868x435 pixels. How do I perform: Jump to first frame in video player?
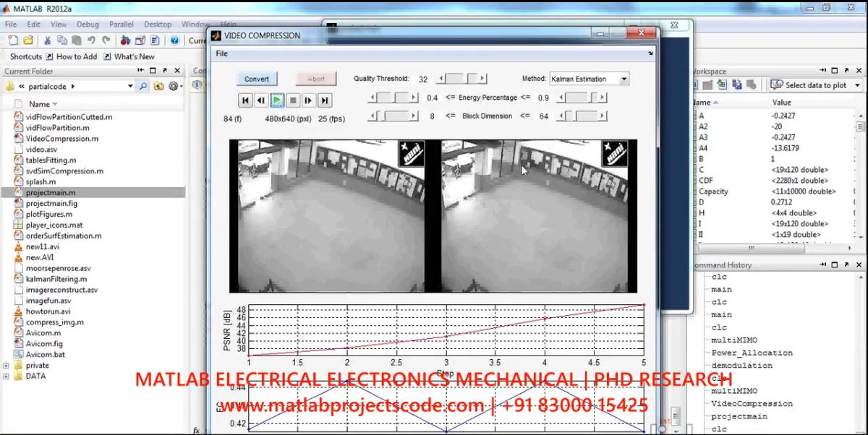pos(246,100)
